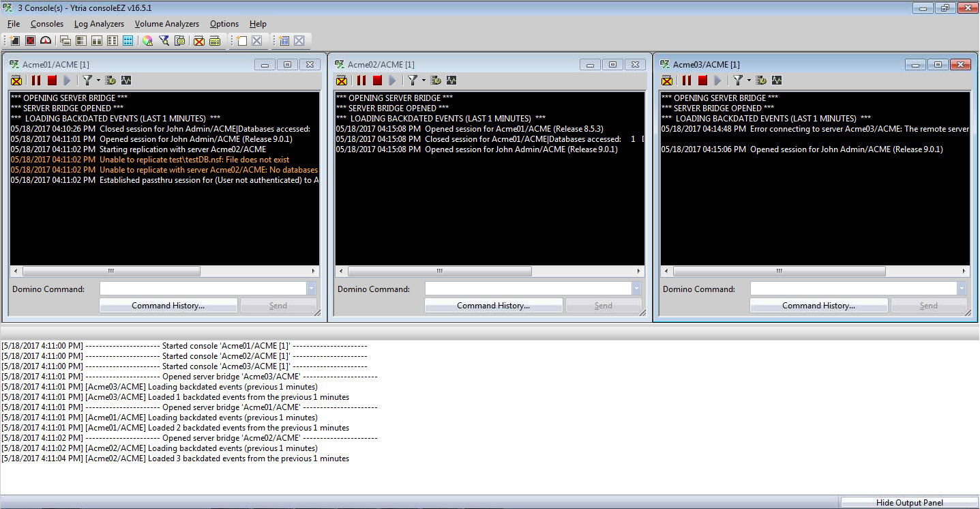Open the Log Analyzers menu
Screen dimensions: 980x509
pyautogui.click(x=98, y=23)
